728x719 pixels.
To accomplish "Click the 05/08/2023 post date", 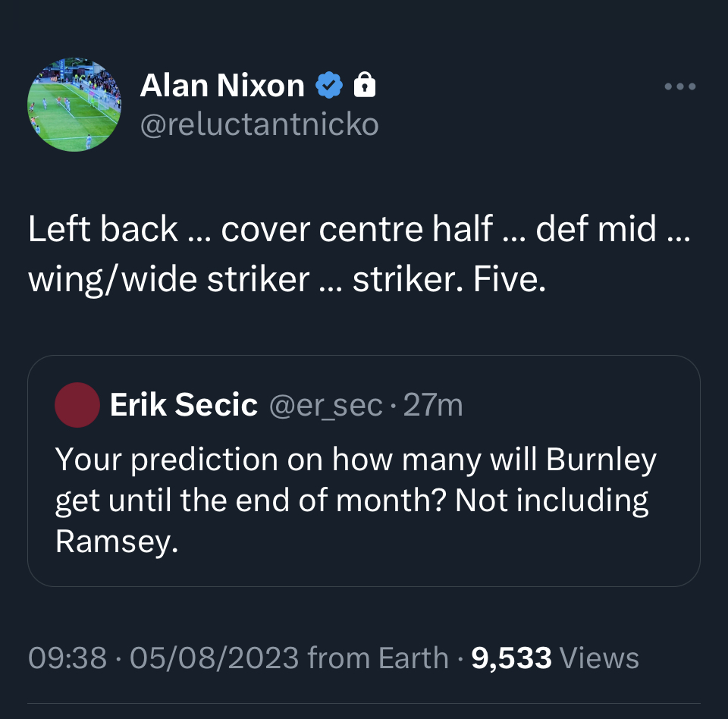I will (x=214, y=658).
